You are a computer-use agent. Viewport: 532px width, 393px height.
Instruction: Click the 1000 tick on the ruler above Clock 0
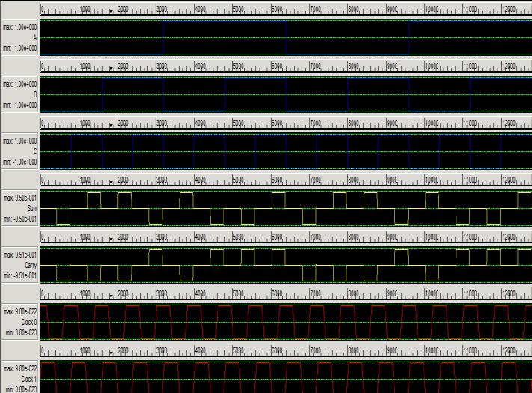coord(85,293)
